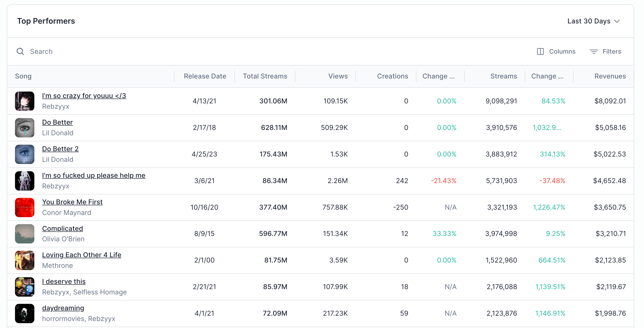Viewport: 644px width, 328px height.
Task: Click the Columns layout icon
Action: tap(540, 51)
